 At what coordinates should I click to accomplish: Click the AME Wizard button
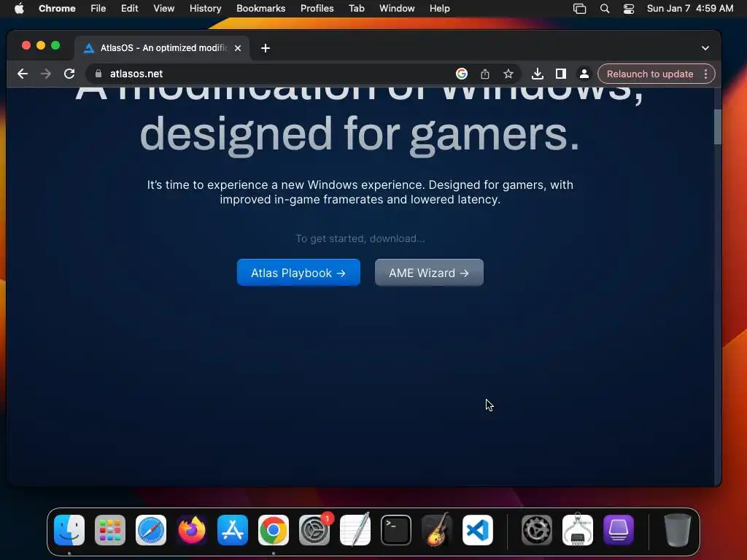pos(429,273)
